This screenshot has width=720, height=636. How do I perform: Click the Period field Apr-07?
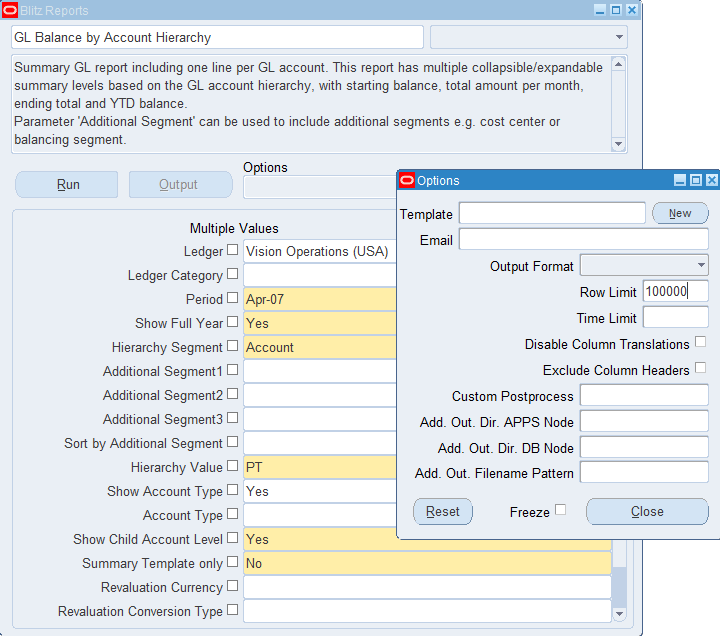pos(320,299)
